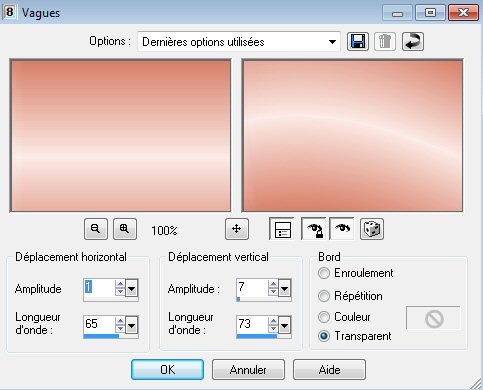Click the randomize parameters dice icon

click(372, 229)
